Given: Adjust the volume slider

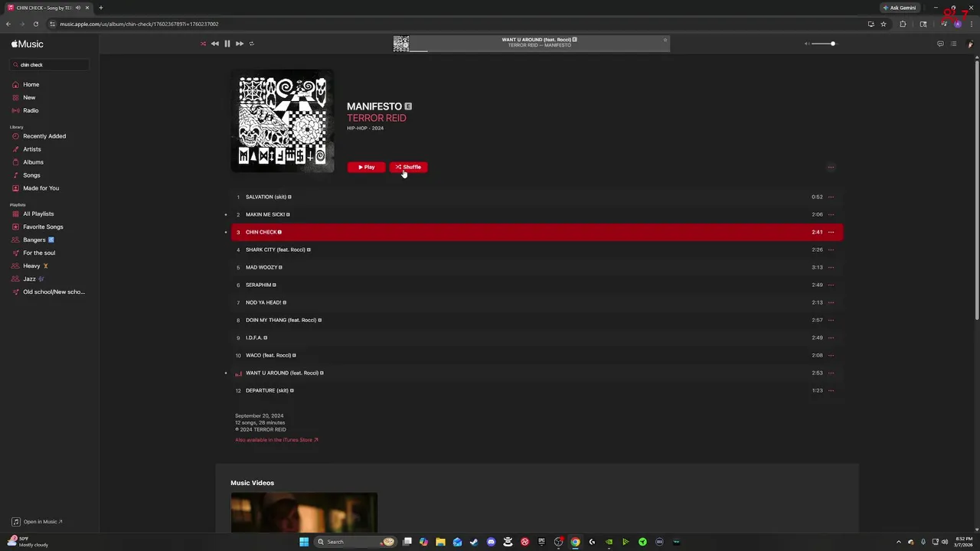Looking at the screenshot, I should click(x=823, y=44).
